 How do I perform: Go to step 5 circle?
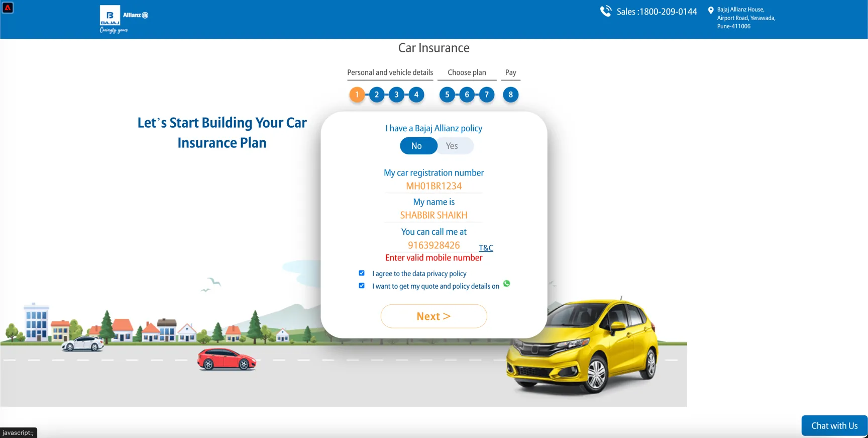point(447,95)
